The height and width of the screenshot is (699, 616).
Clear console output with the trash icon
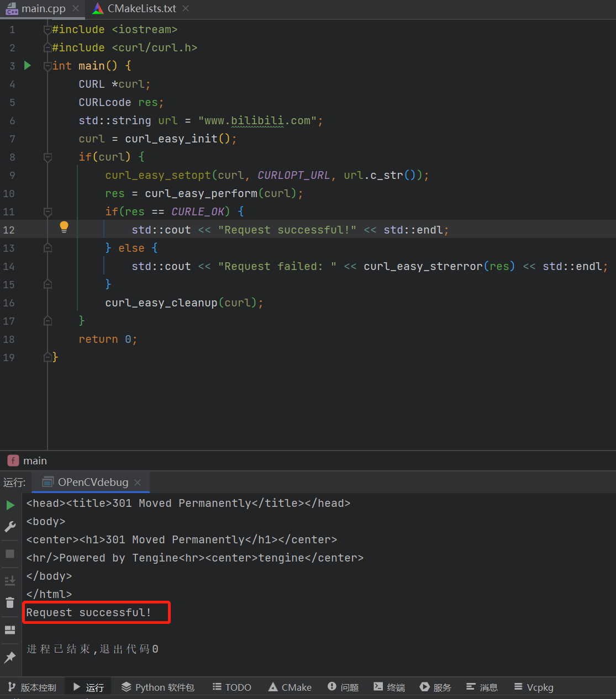point(10,602)
